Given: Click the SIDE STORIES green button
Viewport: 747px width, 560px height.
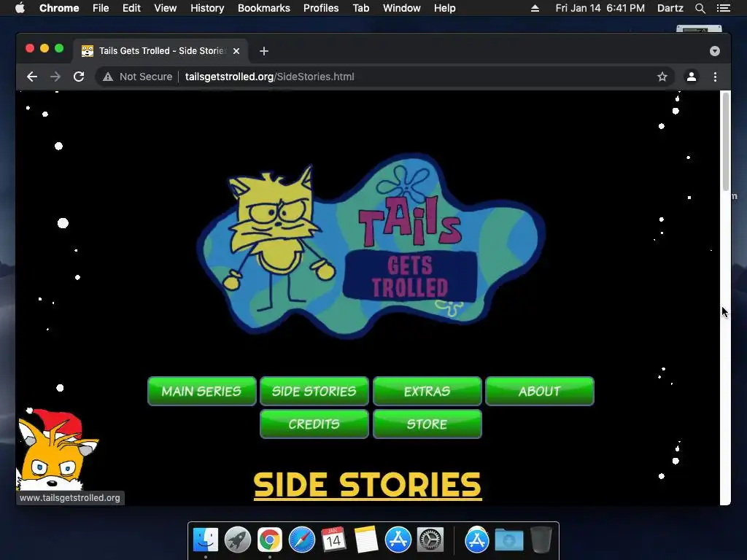Looking at the screenshot, I should pos(314,392).
